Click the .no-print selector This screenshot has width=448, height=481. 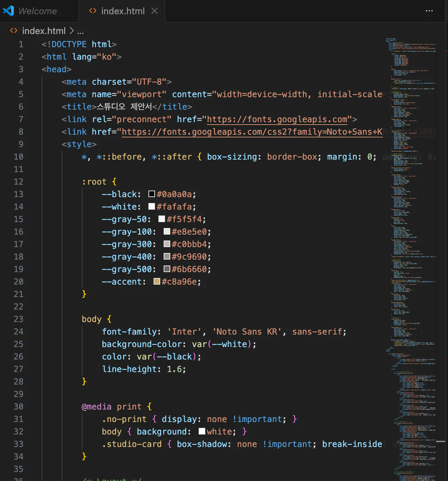(124, 419)
